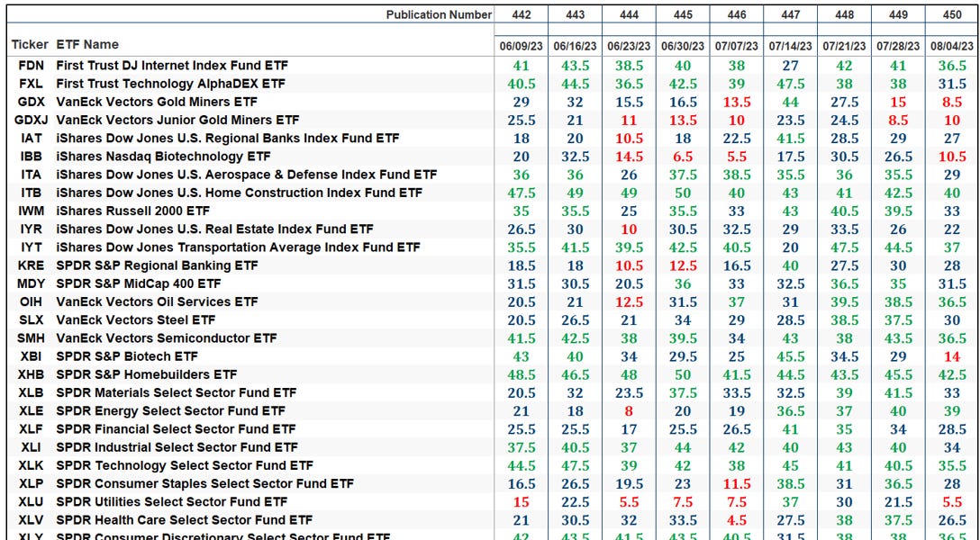Select the IYT ticker cell
The height and width of the screenshot is (540, 980).
tap(31, 247)
